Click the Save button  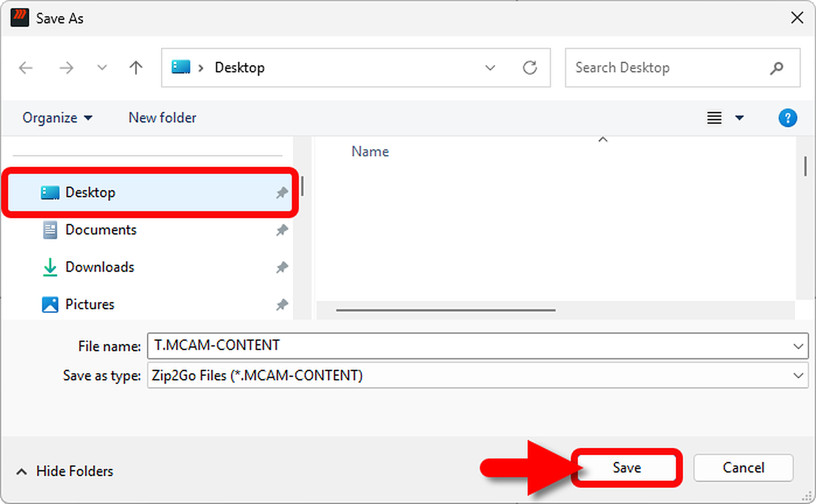(x=627, y=468)
